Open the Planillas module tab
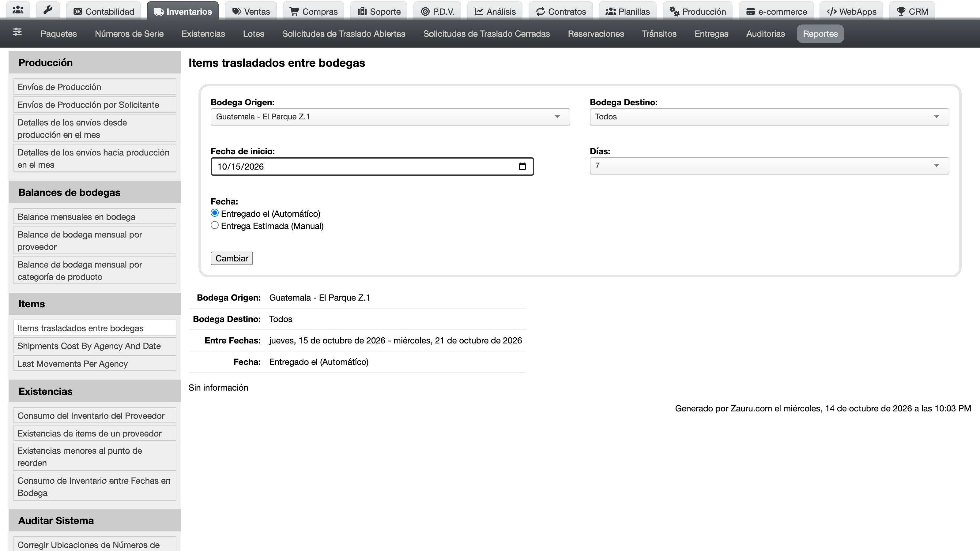Screen dimensions: 980x551 tap(628, 11)
